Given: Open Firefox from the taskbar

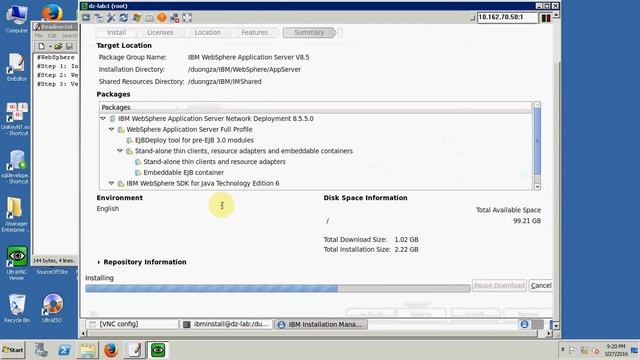Looking at the screenshot, I should [x=111, y=350].
